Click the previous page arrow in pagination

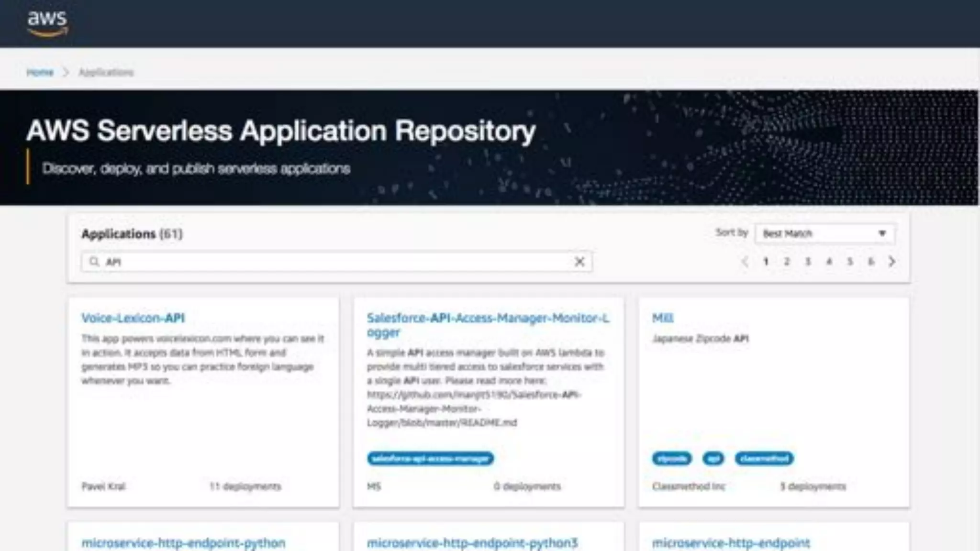745,262
